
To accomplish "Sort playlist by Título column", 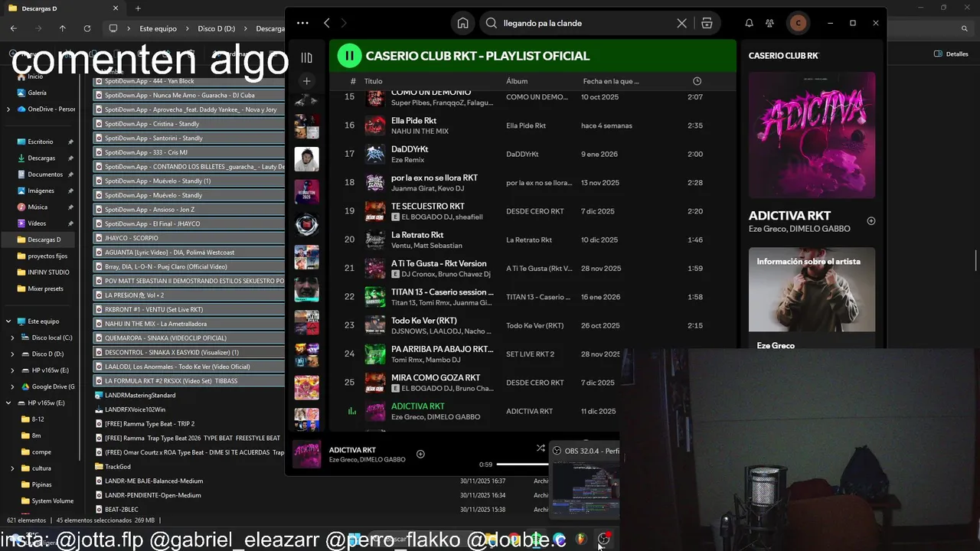I will pyautogui.click(x=373, y=81).
